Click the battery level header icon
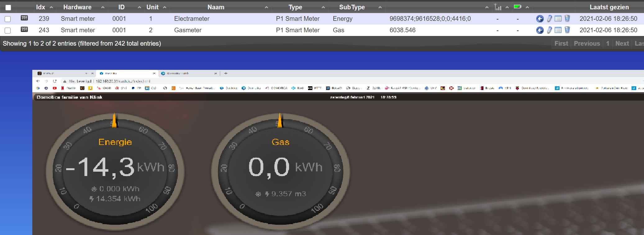Screen dimensions: 644x235 pyautogui.click(x=517, y=7)
